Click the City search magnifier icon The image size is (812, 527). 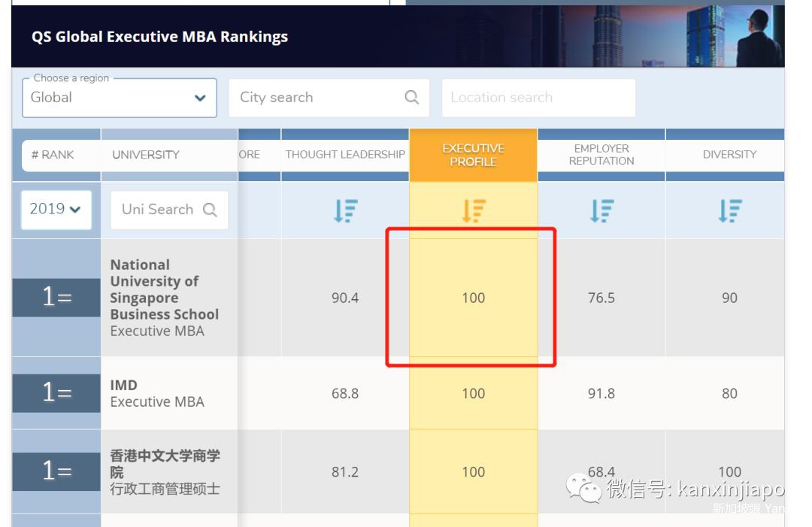point(411,98)
